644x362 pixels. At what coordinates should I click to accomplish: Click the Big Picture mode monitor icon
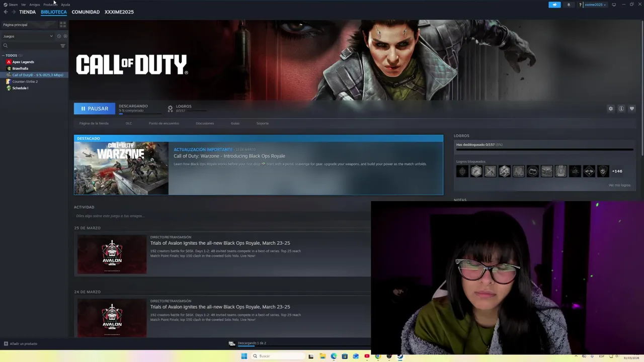614,5
